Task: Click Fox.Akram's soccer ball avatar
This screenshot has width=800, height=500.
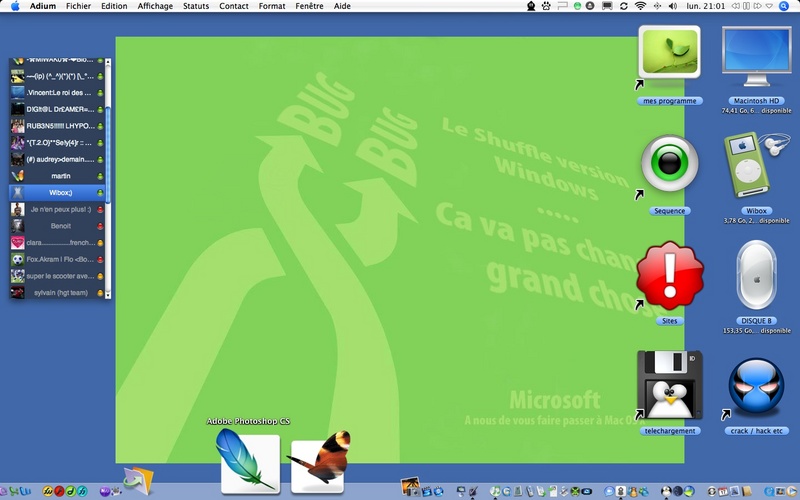Action: tap(17, 259)
